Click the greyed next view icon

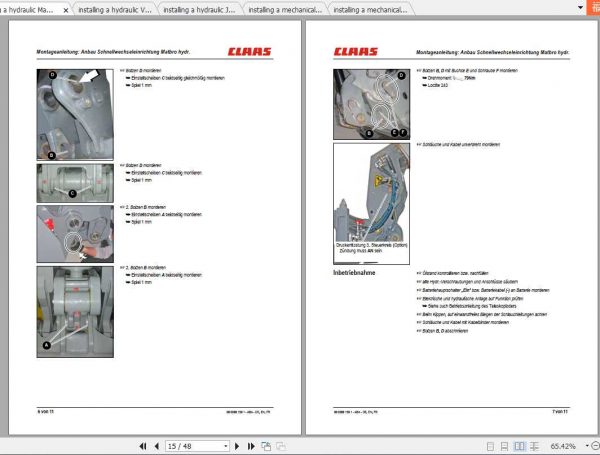coord(281,446)
